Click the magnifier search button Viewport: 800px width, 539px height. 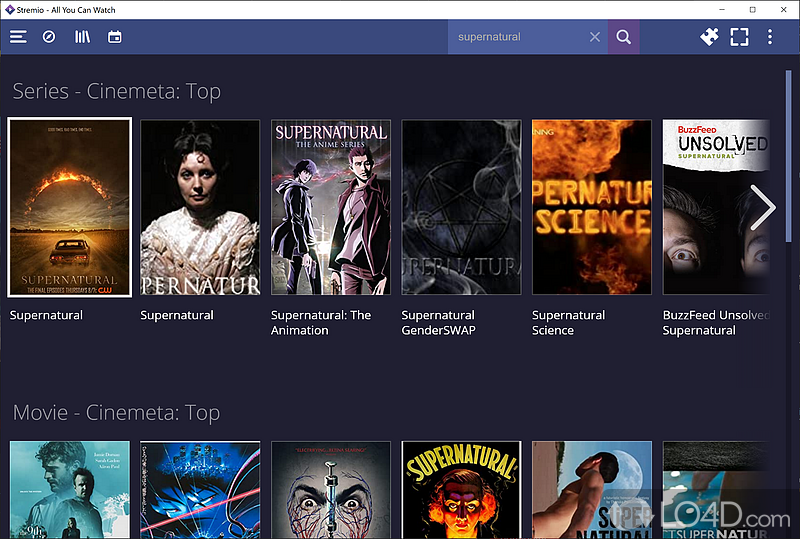(623, 37)
